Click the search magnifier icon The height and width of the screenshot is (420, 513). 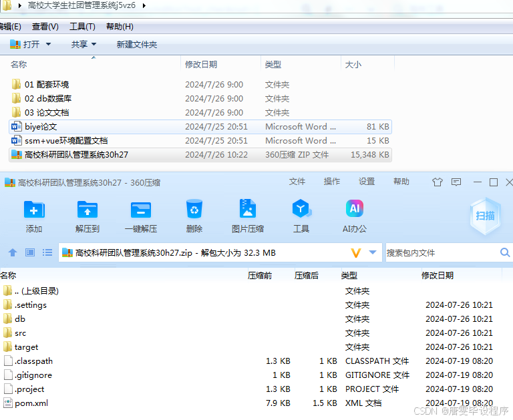(x=505, y=252)
